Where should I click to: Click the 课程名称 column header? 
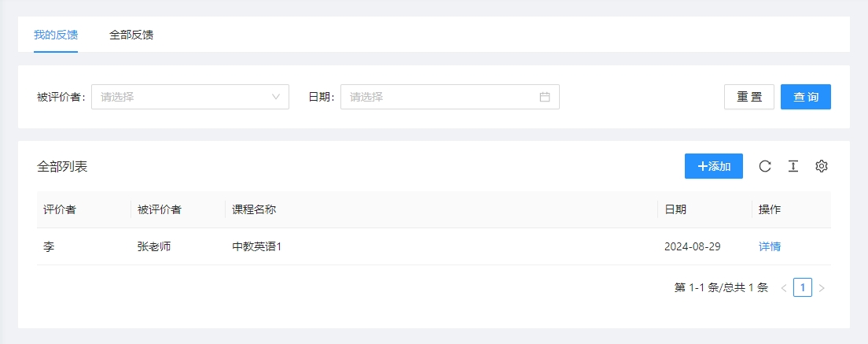[254, 209]
